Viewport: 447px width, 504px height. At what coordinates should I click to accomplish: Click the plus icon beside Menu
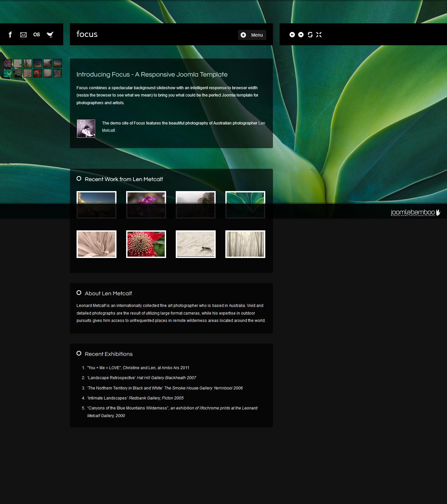pyautogui.click(x=243, y=35)
